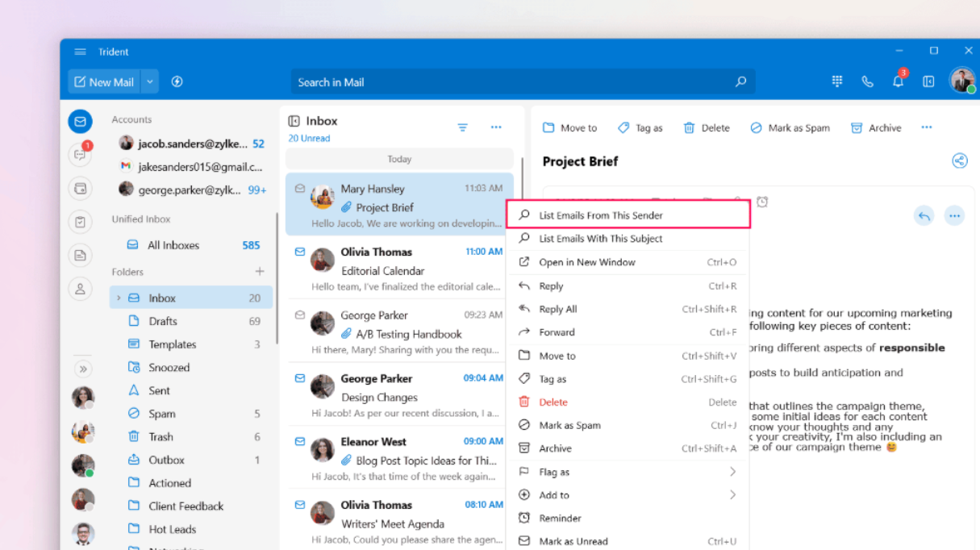The width and height of the screenshot is (980, 550).
Task: Click the New Mail button
Action: [x=104, y=81]
